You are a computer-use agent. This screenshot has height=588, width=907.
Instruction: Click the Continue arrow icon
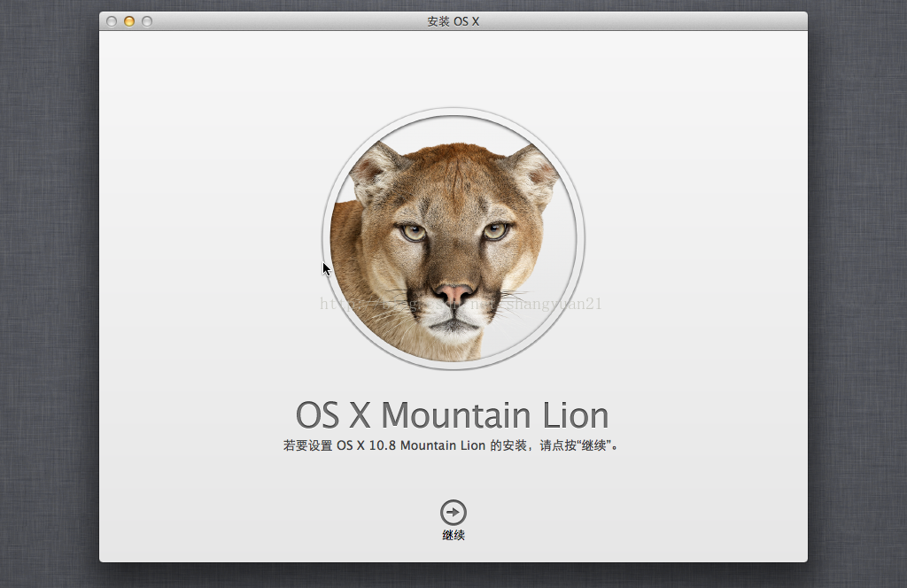pyautogui.click(x=453, y=512)
